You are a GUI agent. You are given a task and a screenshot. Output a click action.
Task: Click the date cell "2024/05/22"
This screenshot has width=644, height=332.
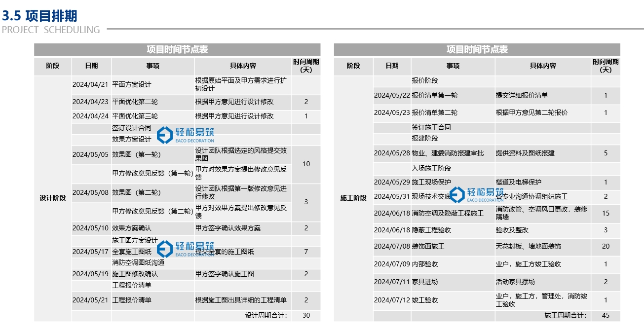392,96
